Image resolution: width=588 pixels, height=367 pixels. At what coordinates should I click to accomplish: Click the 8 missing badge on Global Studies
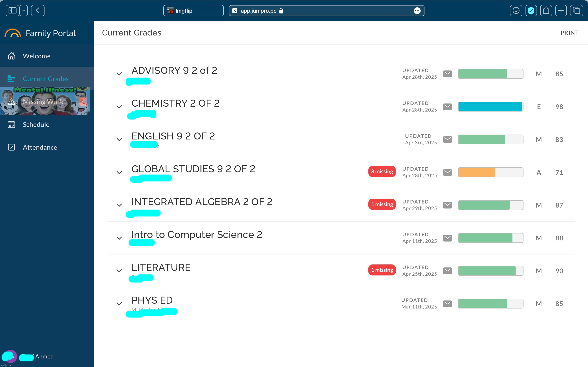point(382,172)
